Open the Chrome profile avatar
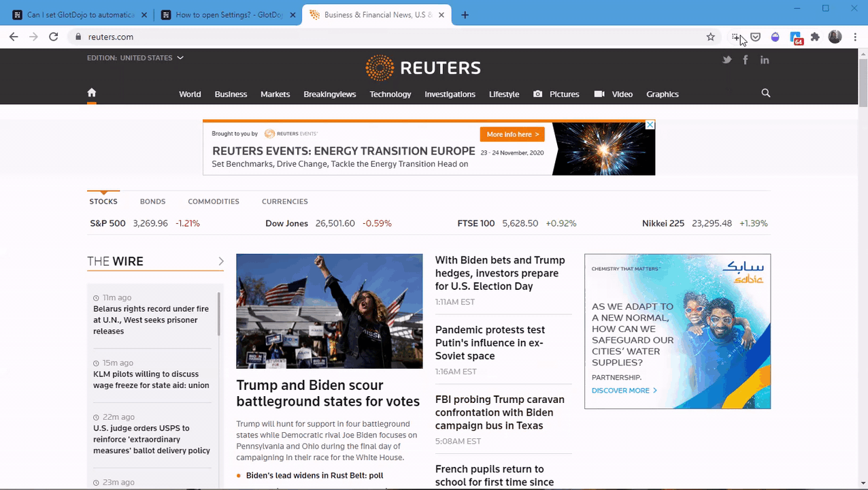This screenshot has height=490, width=868. click(835, 37)
